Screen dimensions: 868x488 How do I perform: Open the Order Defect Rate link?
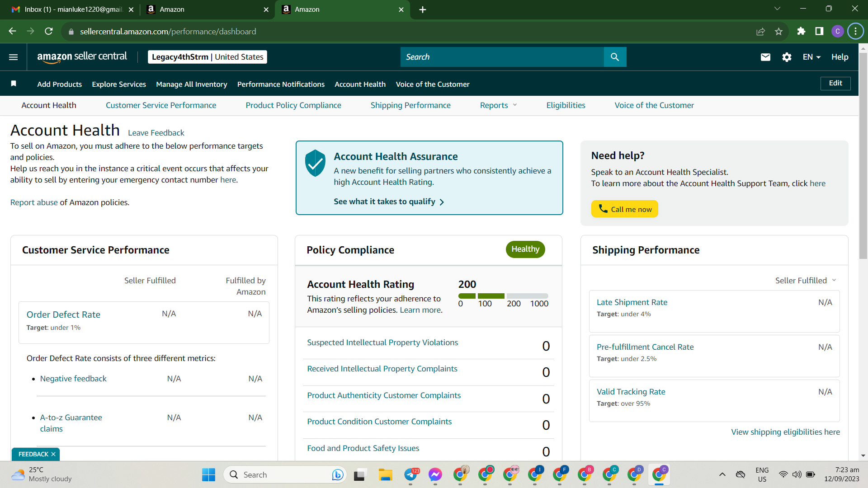(63, 314)
